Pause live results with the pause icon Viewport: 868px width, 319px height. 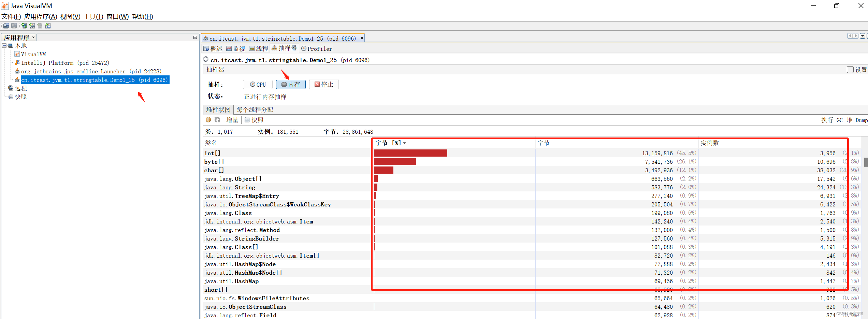click(208, 120)
